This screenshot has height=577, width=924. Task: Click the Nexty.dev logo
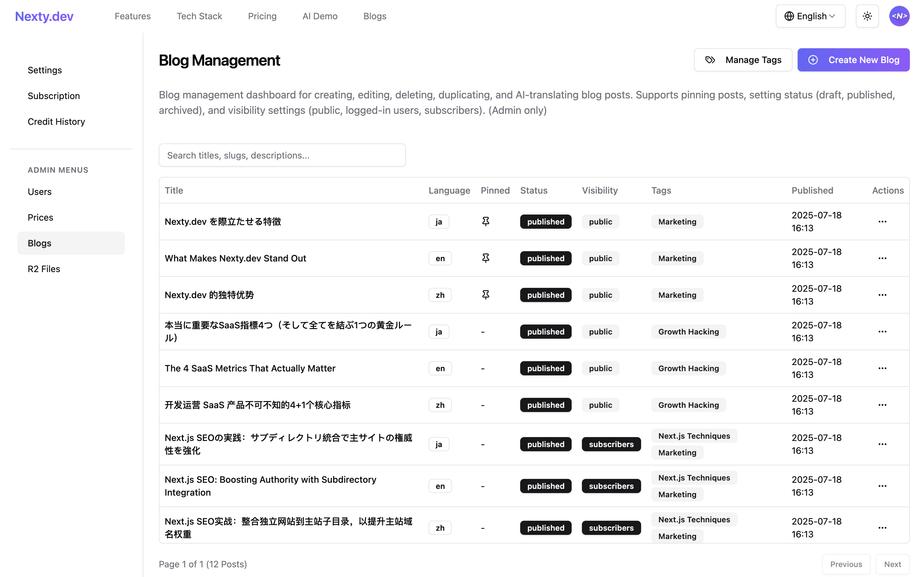44,16
